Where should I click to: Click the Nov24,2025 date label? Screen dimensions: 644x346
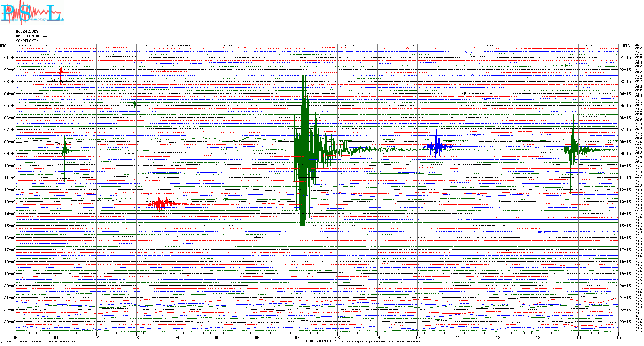click(x=27, y=31)
